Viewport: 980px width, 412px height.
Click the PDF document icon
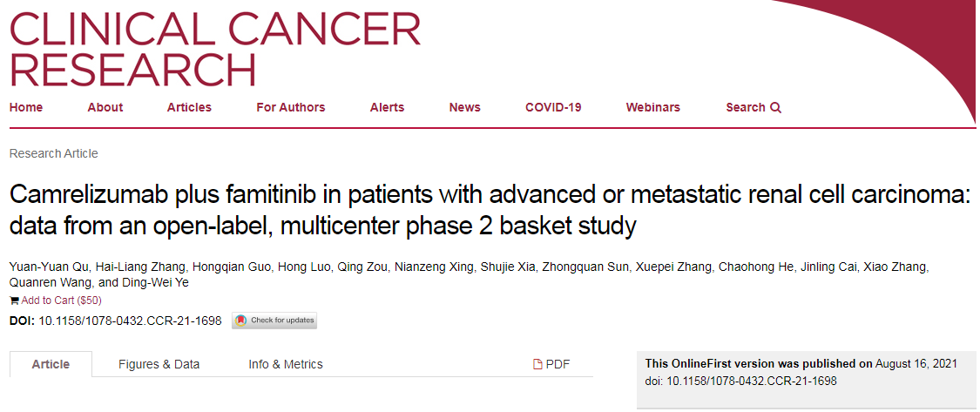(x=538, y=365)
